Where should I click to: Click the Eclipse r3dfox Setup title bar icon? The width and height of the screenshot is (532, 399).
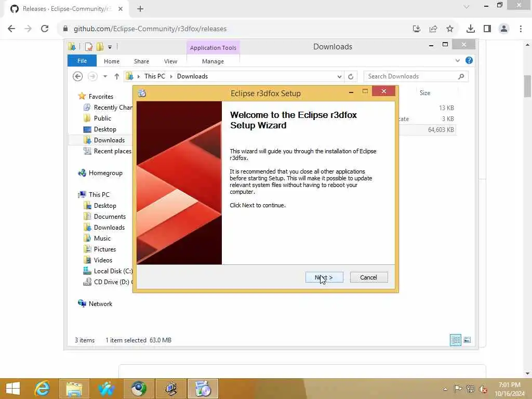142,93
